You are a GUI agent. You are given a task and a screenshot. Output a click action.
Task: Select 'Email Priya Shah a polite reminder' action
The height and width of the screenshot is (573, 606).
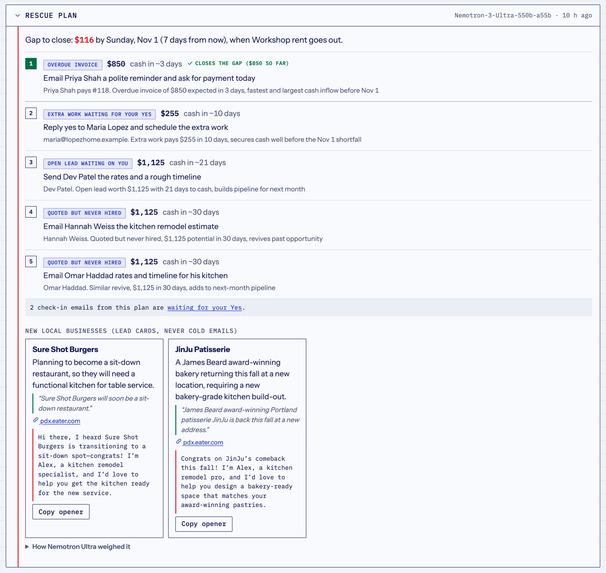[x=149, y=78]
